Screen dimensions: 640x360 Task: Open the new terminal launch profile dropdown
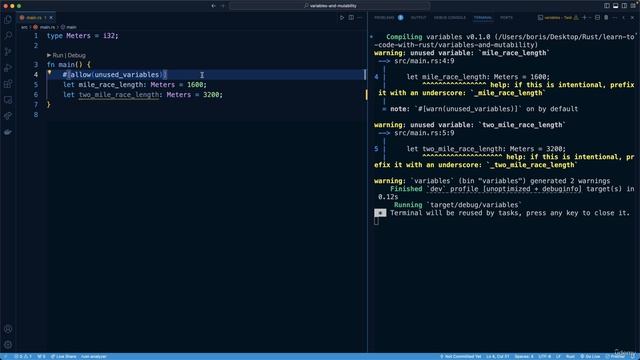pyautogui.click(x=590, y=18)
